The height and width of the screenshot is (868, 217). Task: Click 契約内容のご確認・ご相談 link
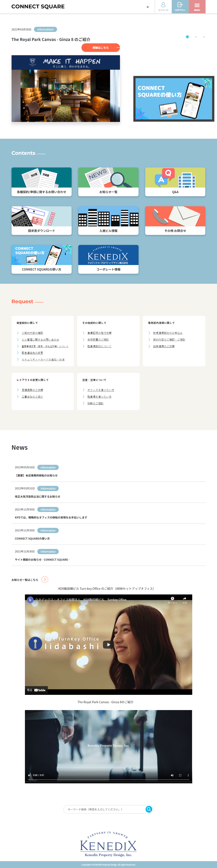point(169,340)
